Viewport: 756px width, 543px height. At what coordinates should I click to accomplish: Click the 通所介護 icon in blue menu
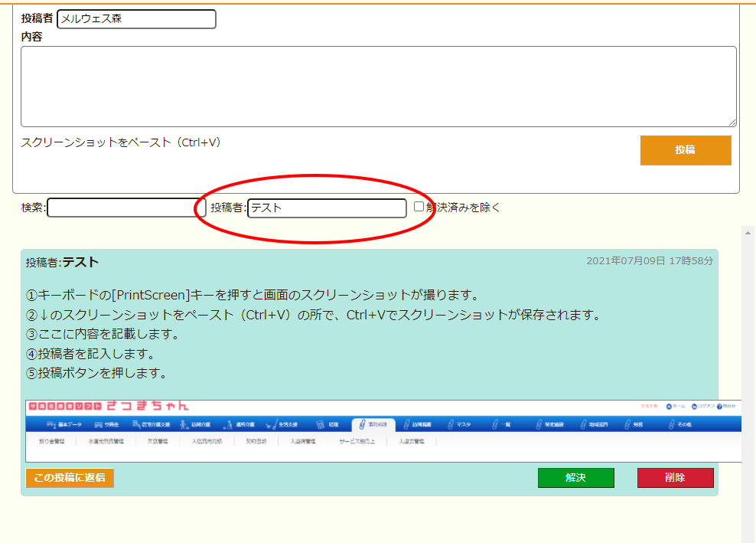point(228,424)
